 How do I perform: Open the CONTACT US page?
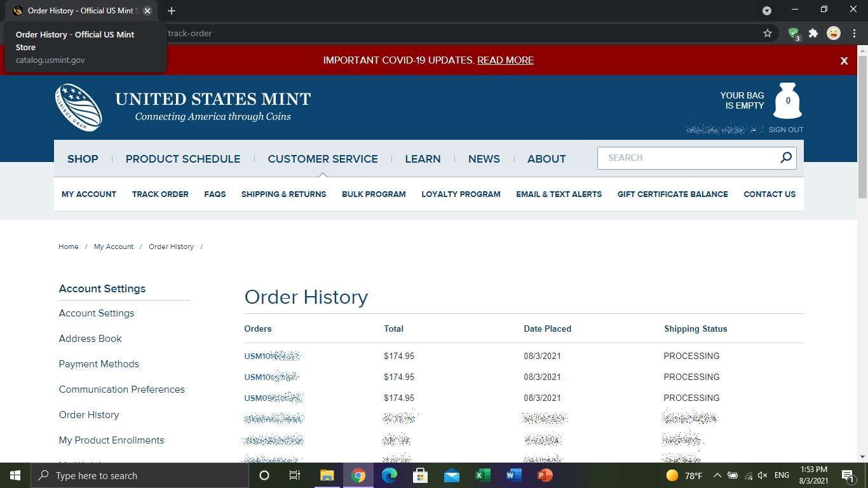[x=770, y=194]
